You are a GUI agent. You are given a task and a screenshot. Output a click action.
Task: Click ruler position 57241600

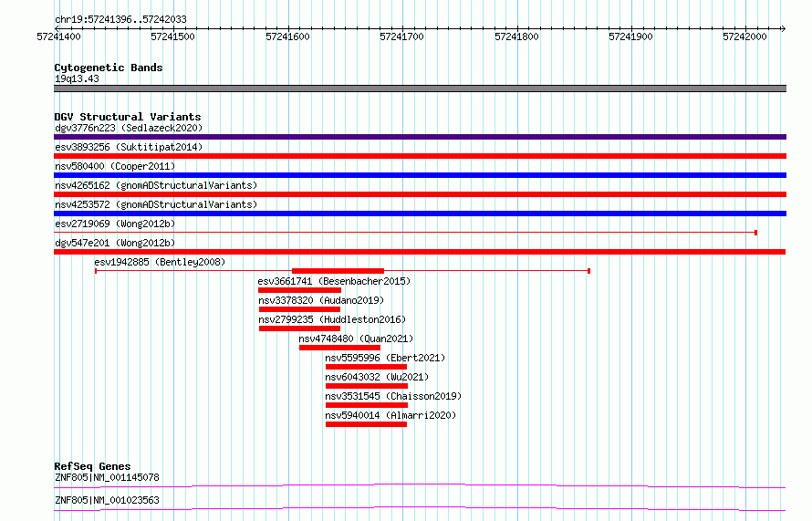(x=288, y=36)
